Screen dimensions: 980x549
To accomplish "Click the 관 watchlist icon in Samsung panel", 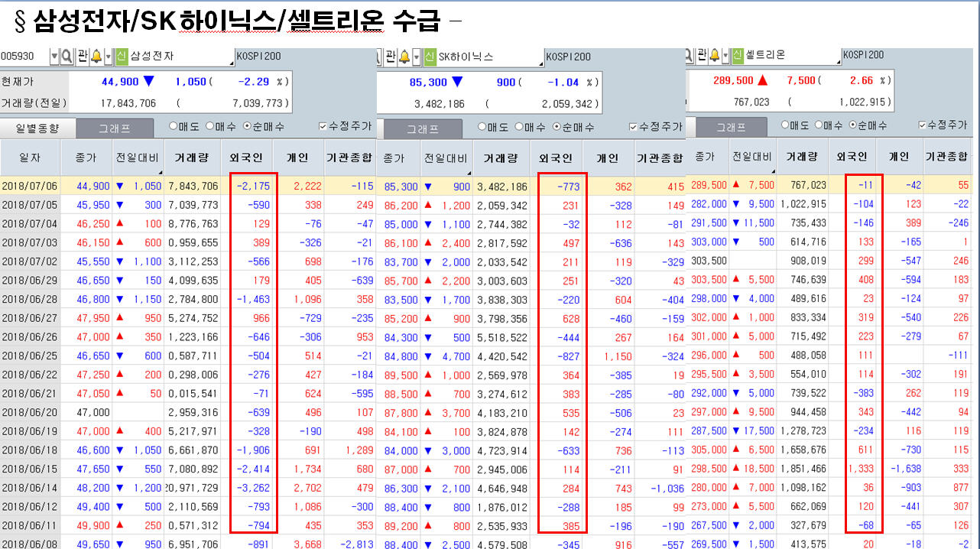I will [81, 57].
